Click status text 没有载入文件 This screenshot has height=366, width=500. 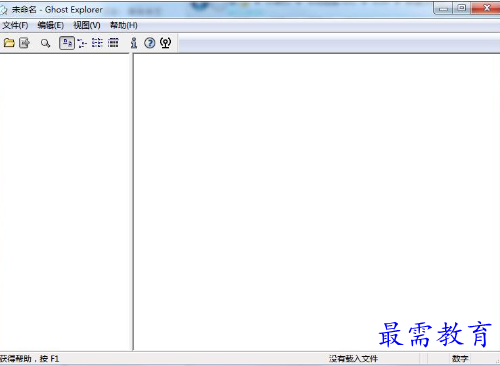353,359
